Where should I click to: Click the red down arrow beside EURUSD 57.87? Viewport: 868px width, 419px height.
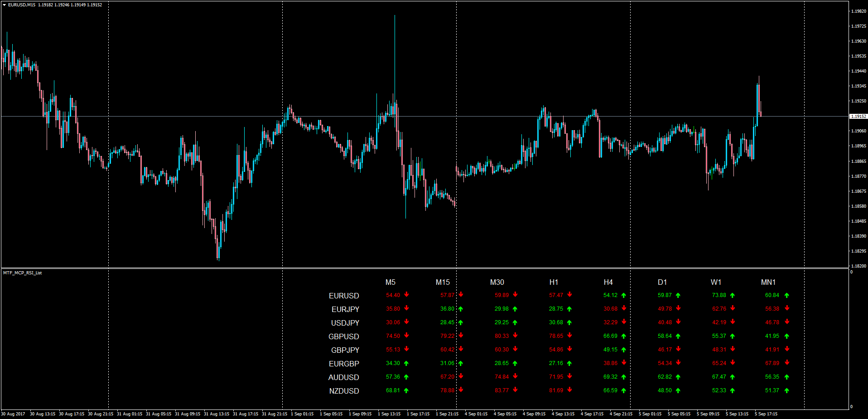(x=461, y=294)
